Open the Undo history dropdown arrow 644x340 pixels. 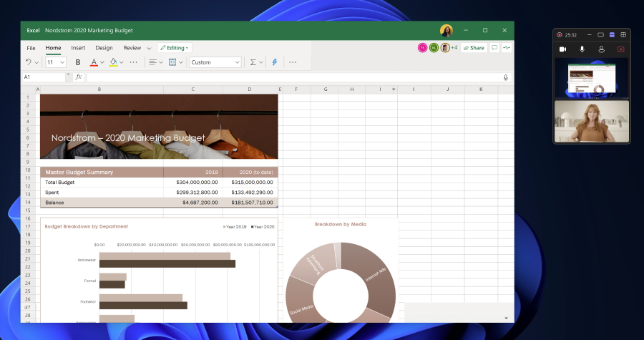pyautogui.click(x=36, y=62)
